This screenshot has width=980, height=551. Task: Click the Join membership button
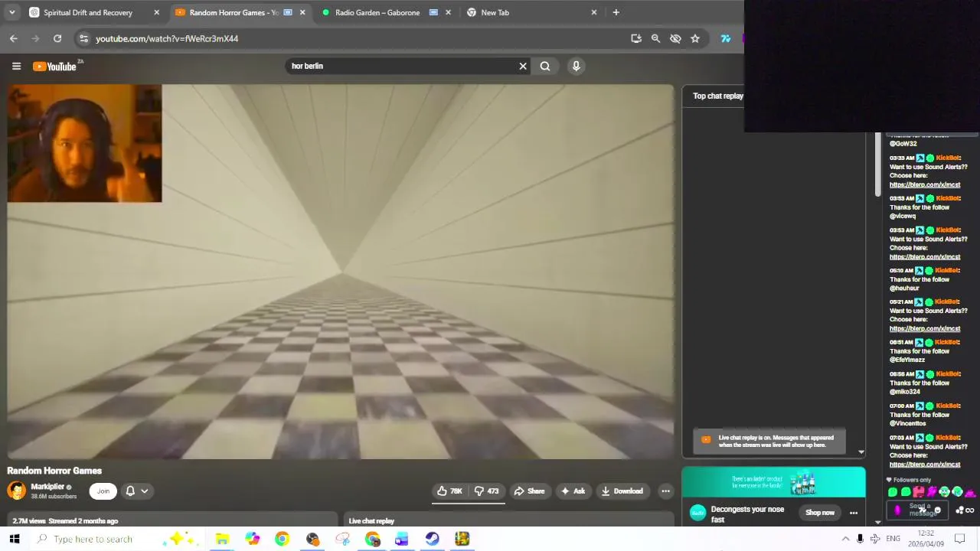[x=103, y=491]
